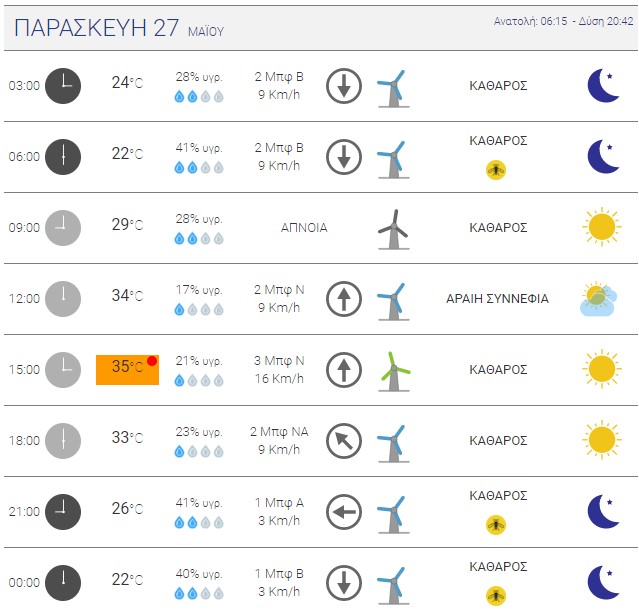The width and height of the screenshot is (639, 612).
Task: Click the left-pointing wind arrow at 21:00
Action: coord(344,512)
